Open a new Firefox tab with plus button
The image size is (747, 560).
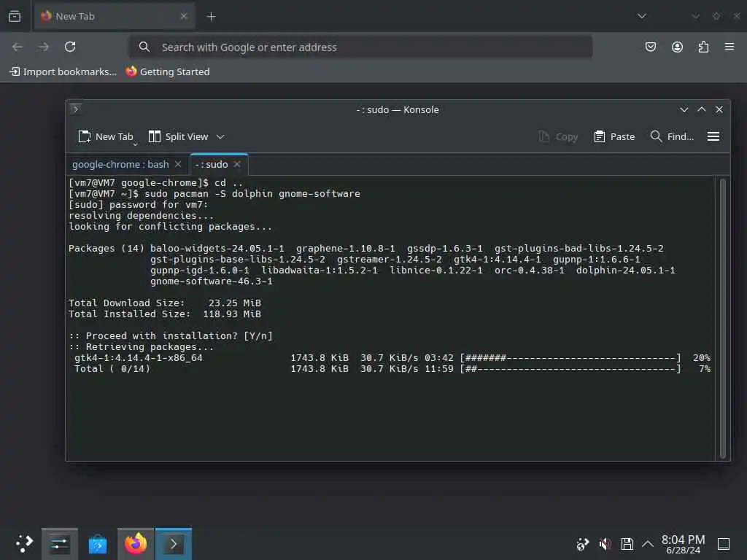click(x=211, y=17)
